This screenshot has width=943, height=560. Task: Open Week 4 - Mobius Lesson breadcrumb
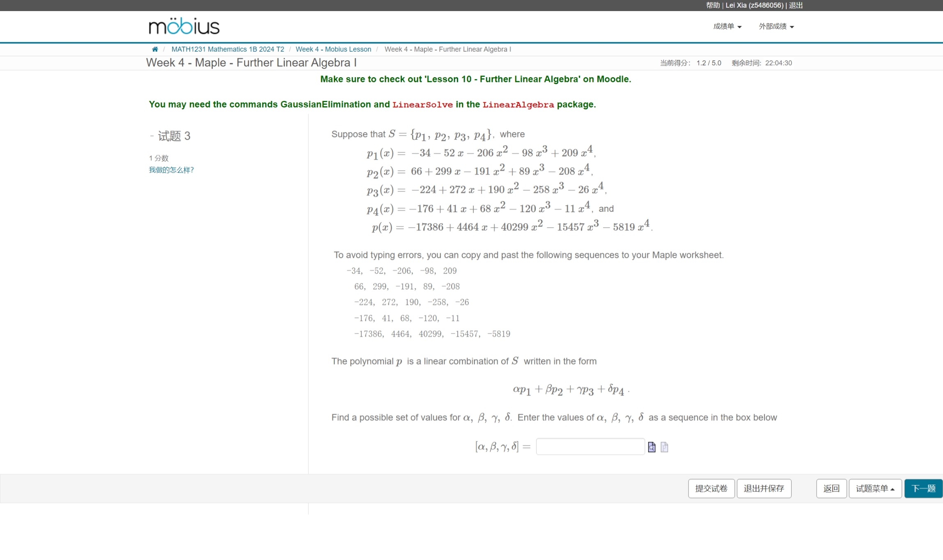[333, 49]
